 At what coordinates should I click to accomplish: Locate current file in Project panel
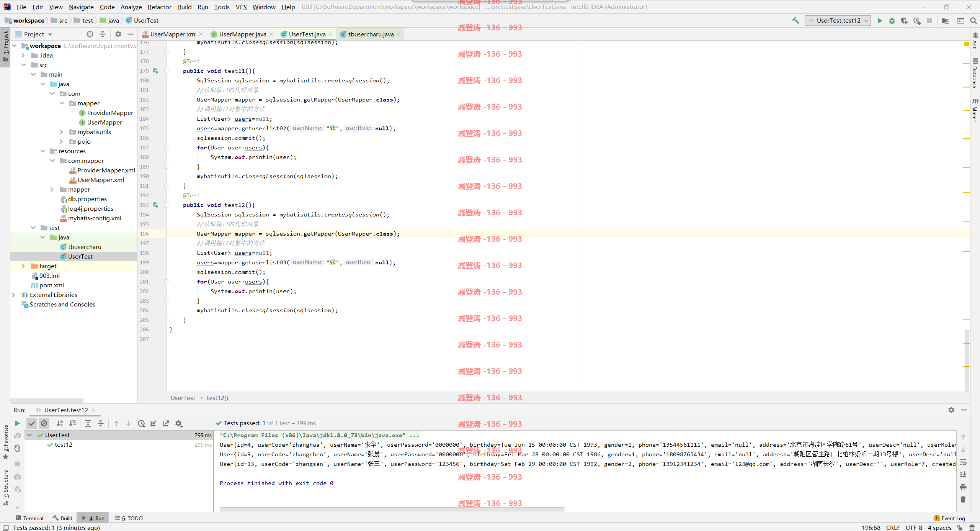point(90,34)
